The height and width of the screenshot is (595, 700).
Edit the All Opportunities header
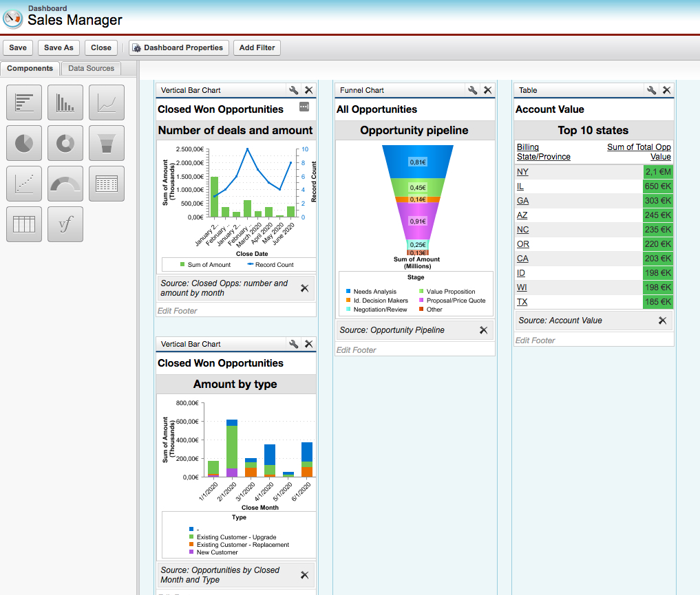click(x=376, y=109)
